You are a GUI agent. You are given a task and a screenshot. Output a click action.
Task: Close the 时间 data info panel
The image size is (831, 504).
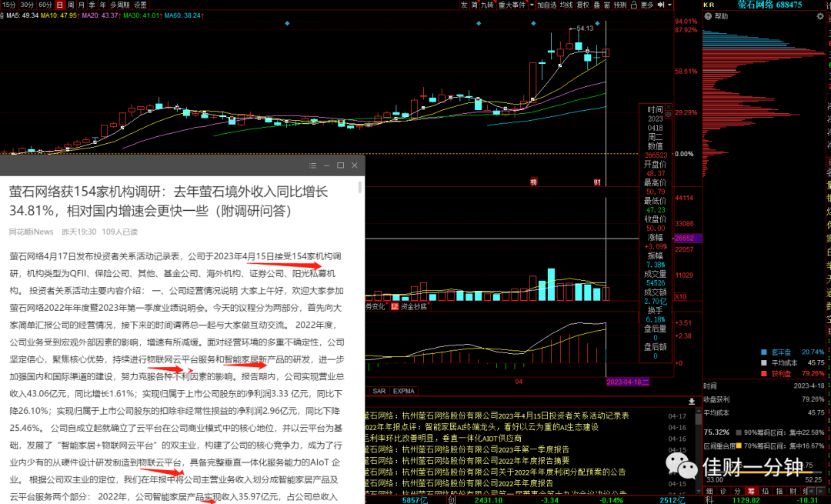pyautogui.click(x=669, y=106)
